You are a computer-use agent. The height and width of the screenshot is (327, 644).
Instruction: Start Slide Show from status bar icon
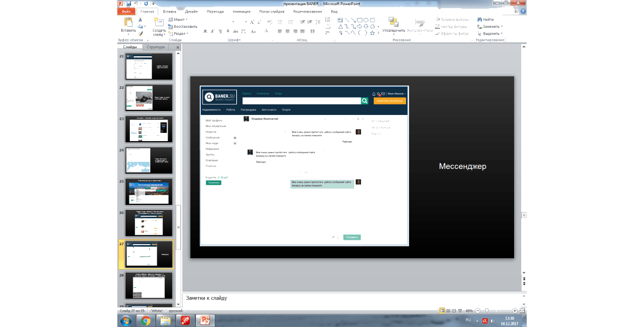[460, 311]
